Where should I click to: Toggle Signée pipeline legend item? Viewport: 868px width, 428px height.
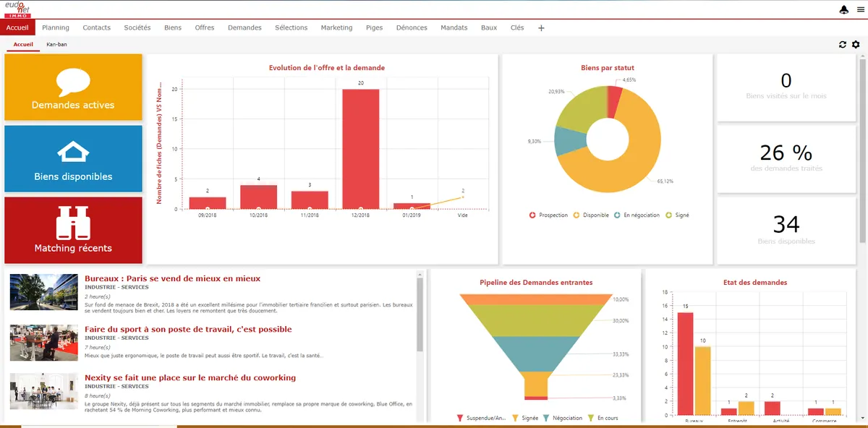pos(524,418)
